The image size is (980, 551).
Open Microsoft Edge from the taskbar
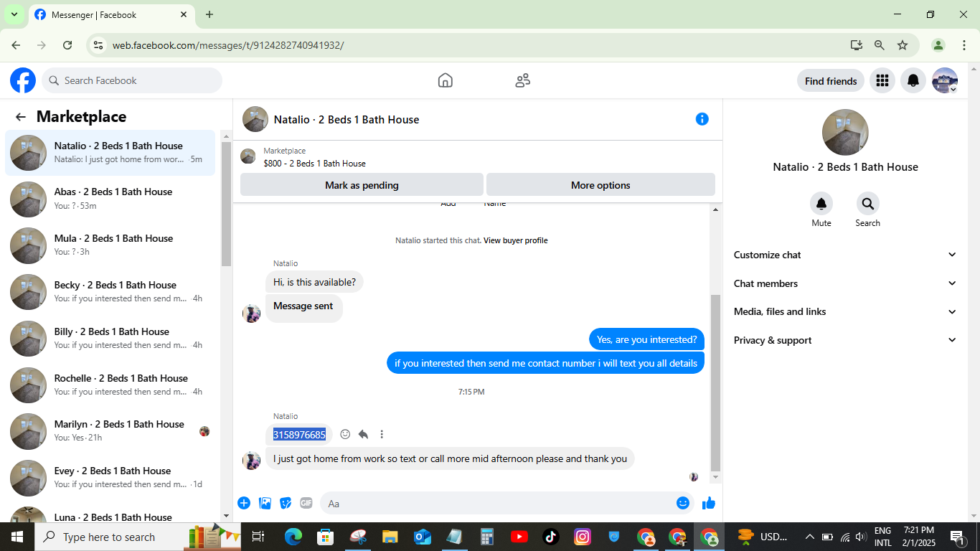coord(293,537)
